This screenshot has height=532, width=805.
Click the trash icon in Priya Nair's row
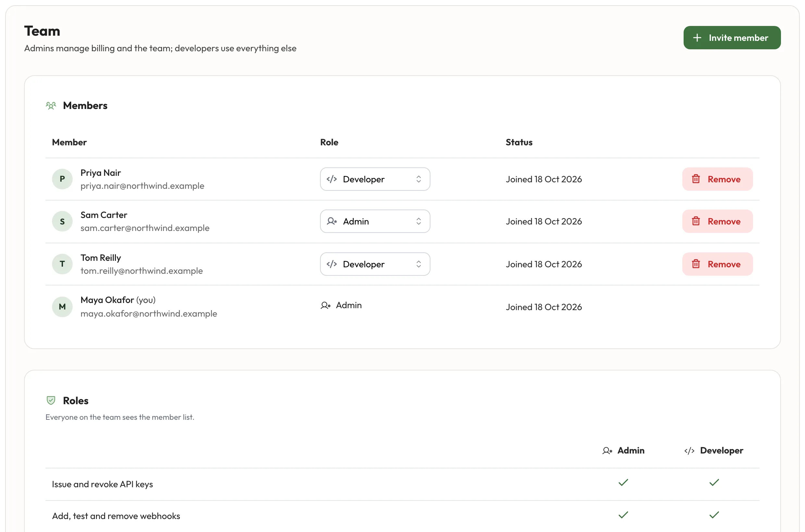tap(696, 179)
